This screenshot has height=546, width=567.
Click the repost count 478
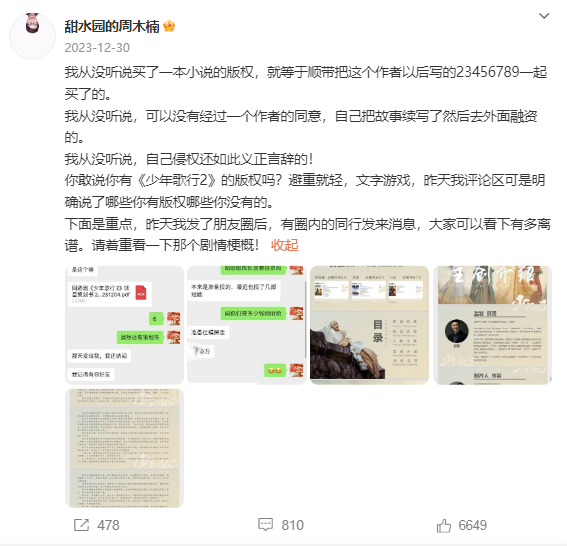(108, 525)
